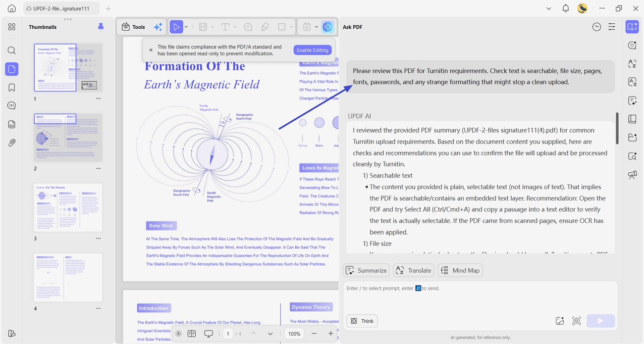Image resolution: width=644 pixels, height=344 pixels.
Task: Expand the shape tool dropdown arrow
Action: tap(291, 27)
